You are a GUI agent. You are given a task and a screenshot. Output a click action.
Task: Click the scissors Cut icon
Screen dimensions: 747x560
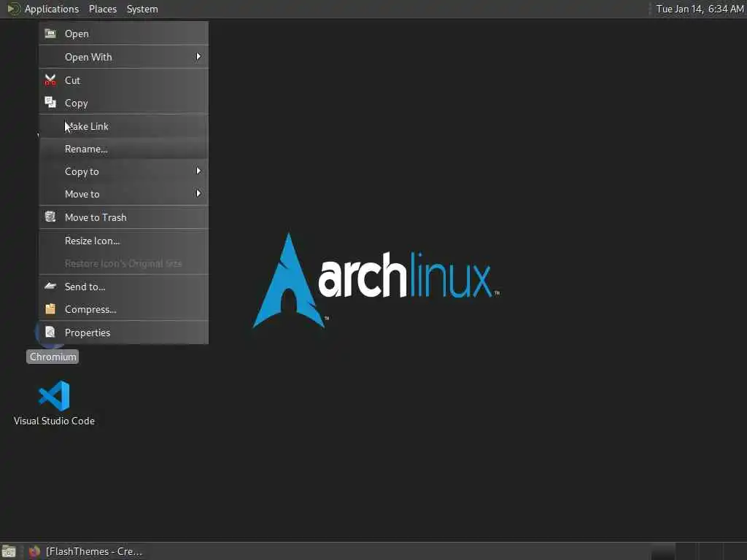coord(50,80)
